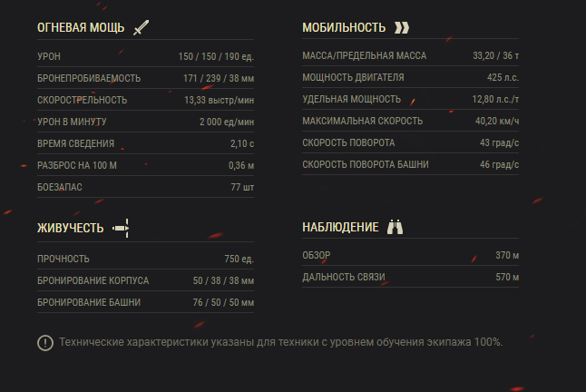Select the Скорострельность row
This screenshot has height=392, width=586.
(145, 100)
